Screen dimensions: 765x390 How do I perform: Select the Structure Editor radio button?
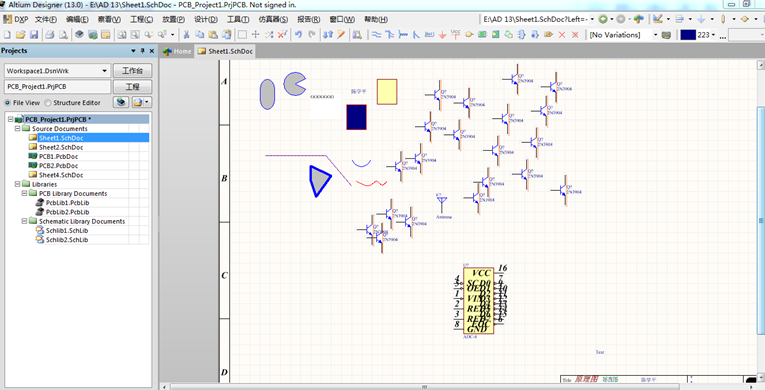pyautogui.click(x=47, y=103)
